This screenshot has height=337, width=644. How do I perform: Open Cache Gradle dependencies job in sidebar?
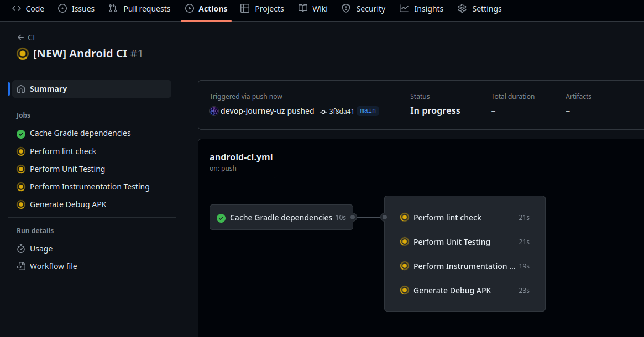(80, 133)
